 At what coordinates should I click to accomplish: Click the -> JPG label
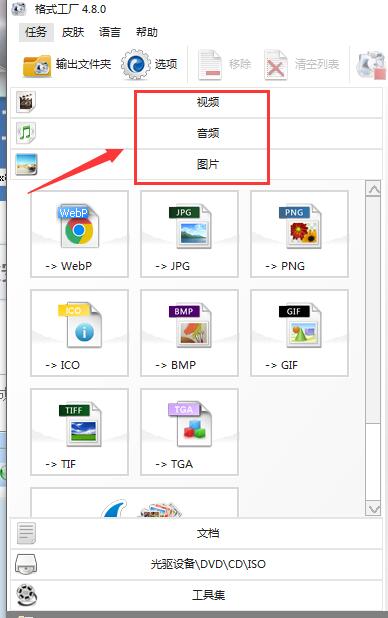(172, 266)
